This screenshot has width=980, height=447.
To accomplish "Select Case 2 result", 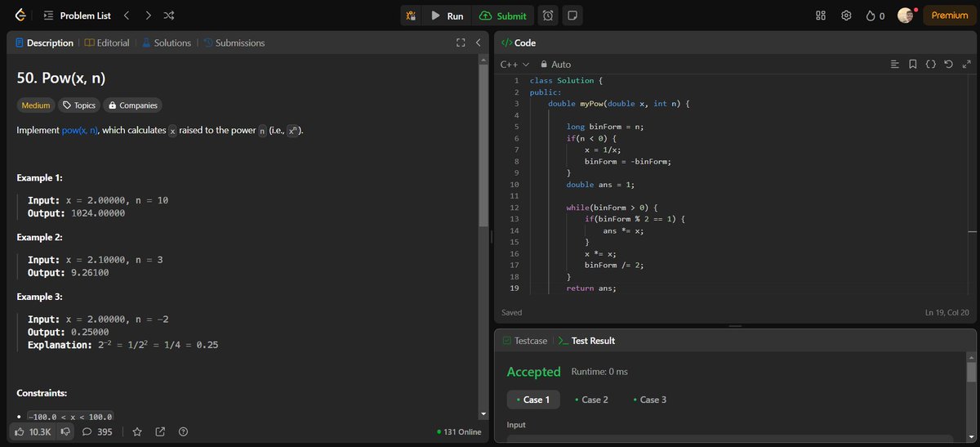I will [591, 400].
